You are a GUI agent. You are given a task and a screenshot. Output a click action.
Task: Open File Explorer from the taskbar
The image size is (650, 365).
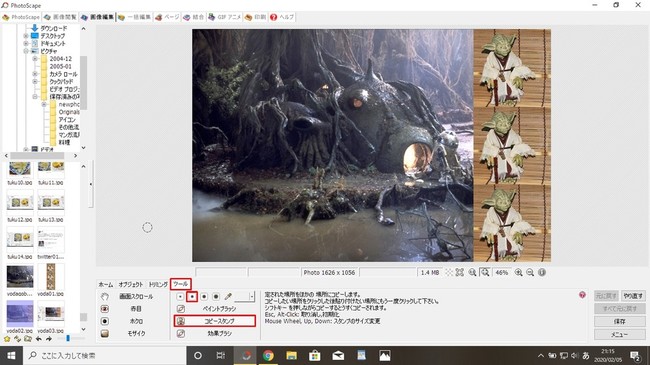[291, 355]
